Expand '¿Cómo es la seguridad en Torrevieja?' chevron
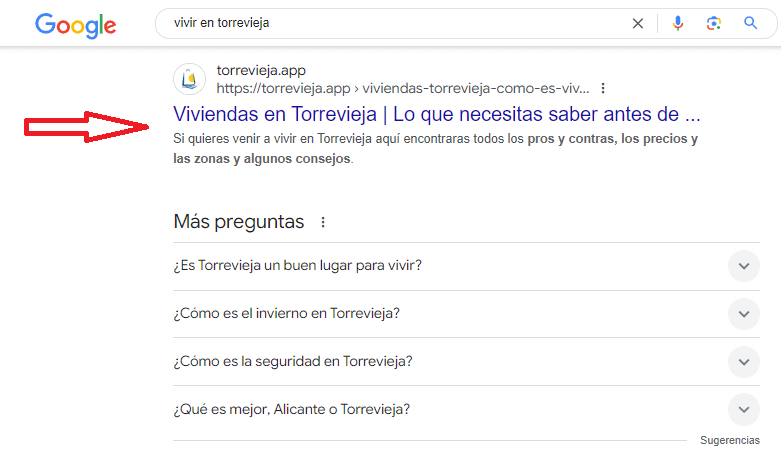The width and height of the screenshot is (781, 461). point(744,361)
